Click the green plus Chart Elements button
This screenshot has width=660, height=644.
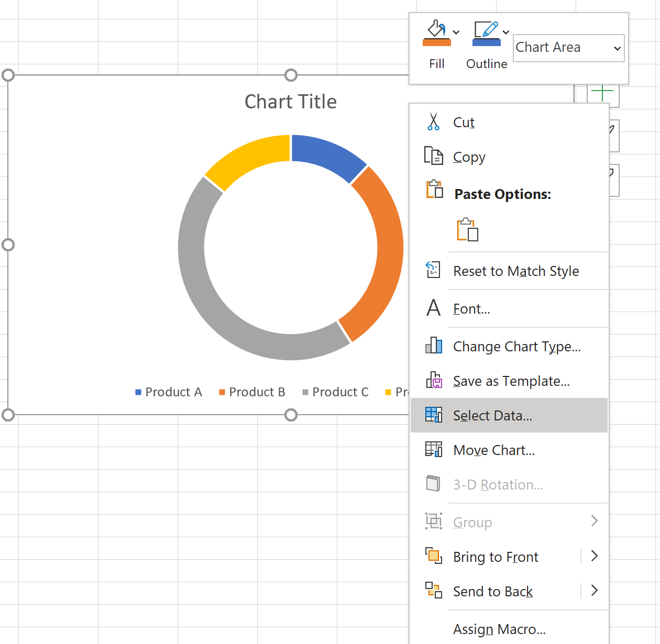tap(603, 94)
